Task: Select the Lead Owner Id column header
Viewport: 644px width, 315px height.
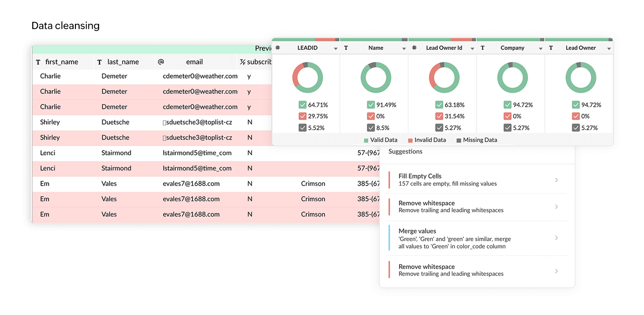Action: pyautogui.click(x=442, y=48)
